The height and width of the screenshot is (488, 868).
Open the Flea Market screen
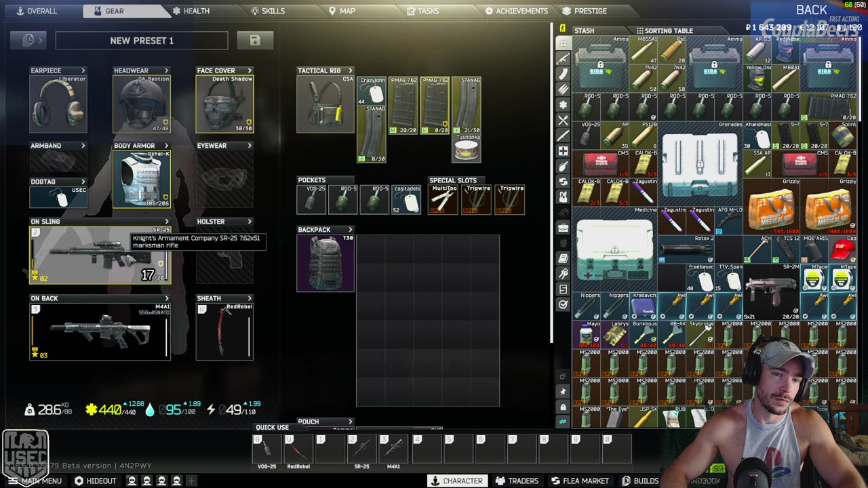(x=580, y=481)
